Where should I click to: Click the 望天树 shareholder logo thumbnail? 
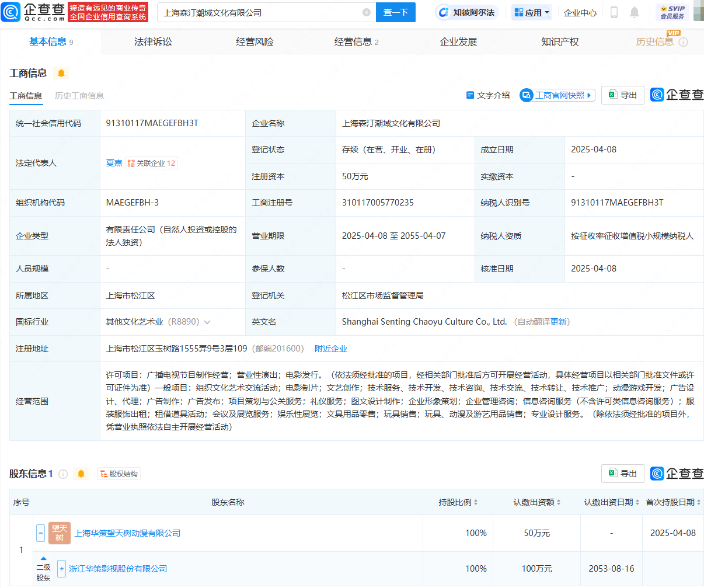(60, 533)
